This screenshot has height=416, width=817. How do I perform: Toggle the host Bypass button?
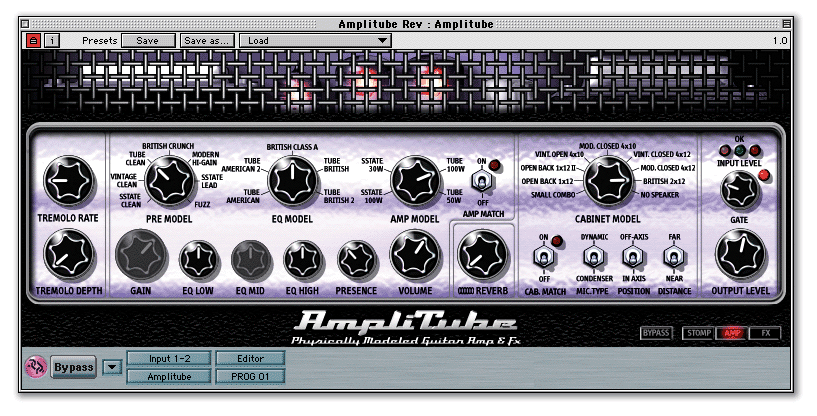point(73,367)
